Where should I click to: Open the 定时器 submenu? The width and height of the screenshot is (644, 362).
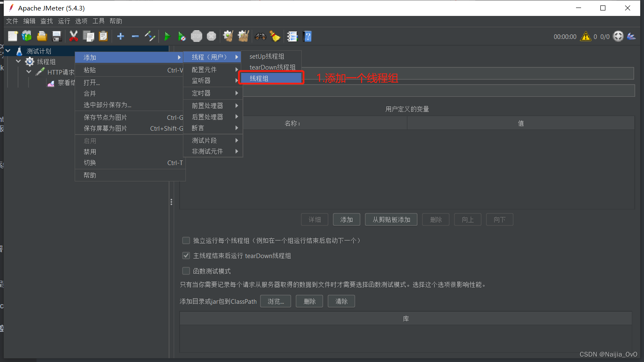[x=213, y=93]
